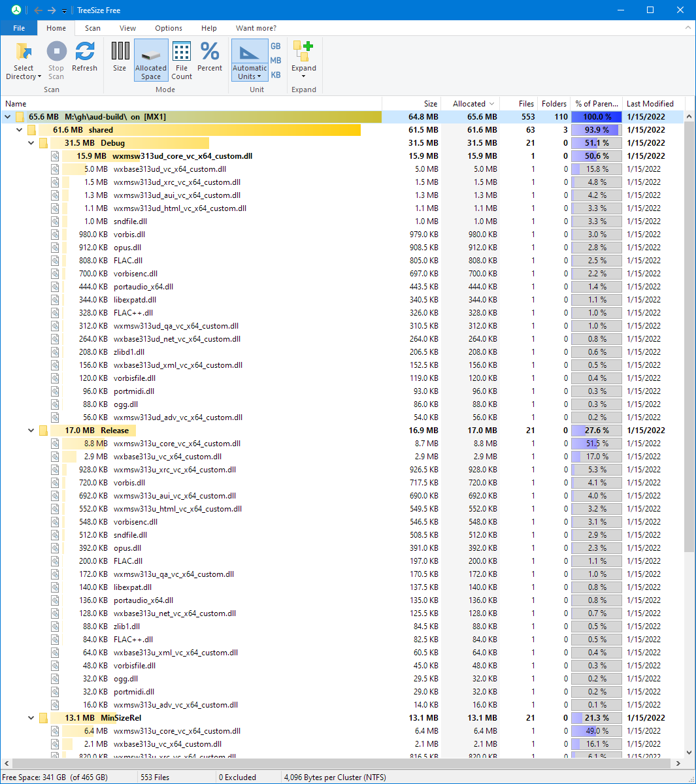696x784 pixels.
Task: Click file icon of libexpatd.dll
Action: (55, 300)
